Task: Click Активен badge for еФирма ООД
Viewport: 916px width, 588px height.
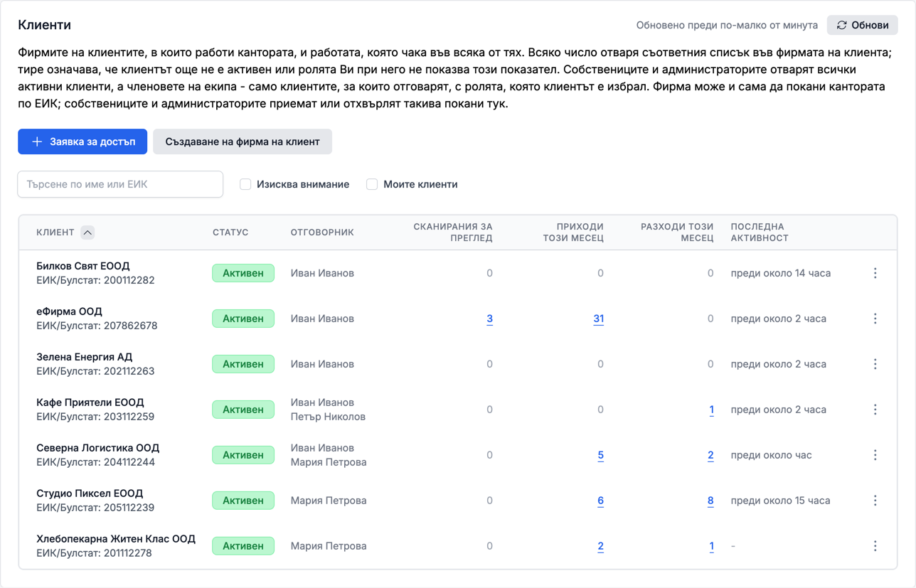Action: pyautogui.click(x=243, y=319)
